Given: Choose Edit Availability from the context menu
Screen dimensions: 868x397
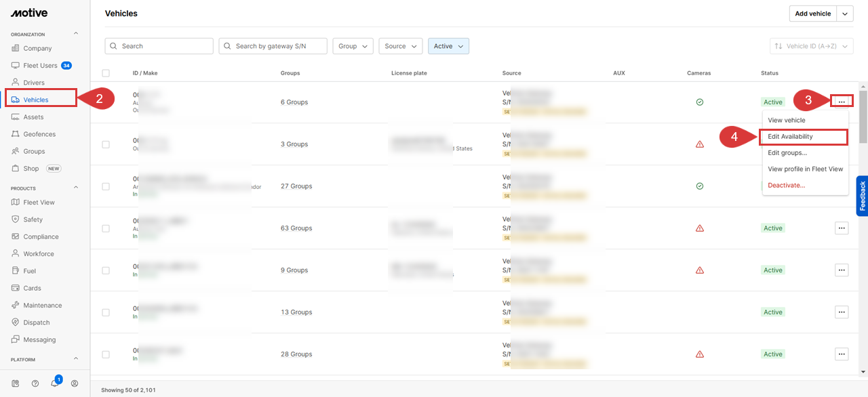Looking at the screenshot, I should pyautogui.click(x=790, y=137).
